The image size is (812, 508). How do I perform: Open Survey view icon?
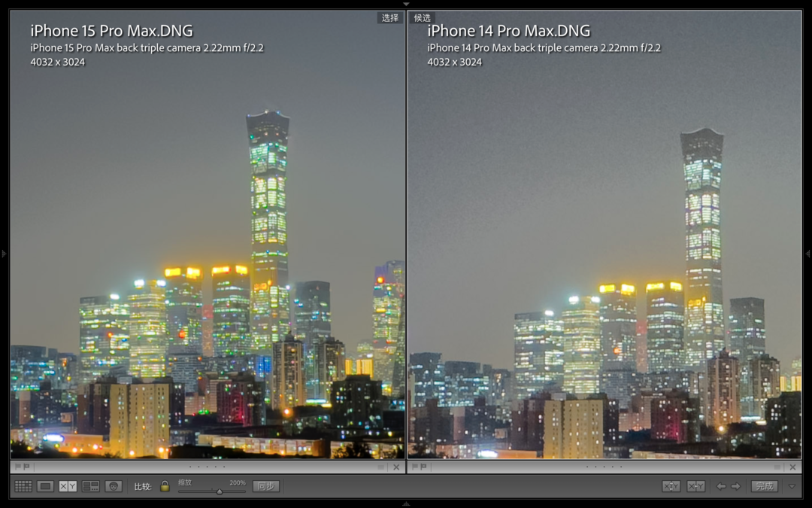tap(90, 486)
